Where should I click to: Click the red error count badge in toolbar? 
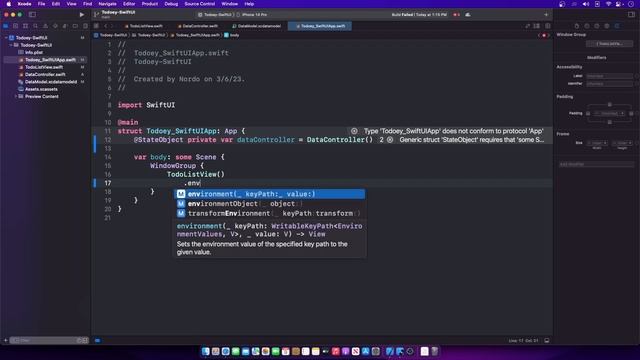click(x=456, y=15)
